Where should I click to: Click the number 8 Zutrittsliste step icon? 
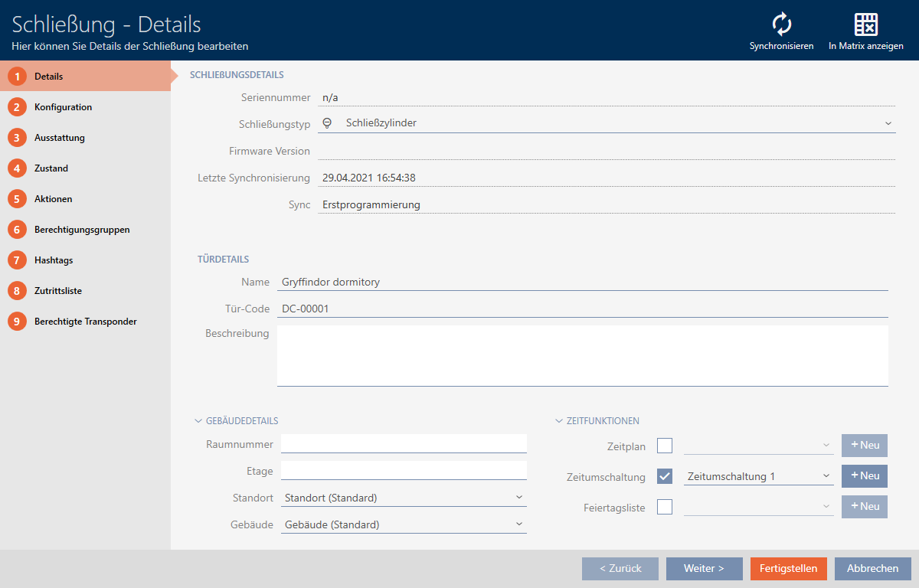point(17,291)
